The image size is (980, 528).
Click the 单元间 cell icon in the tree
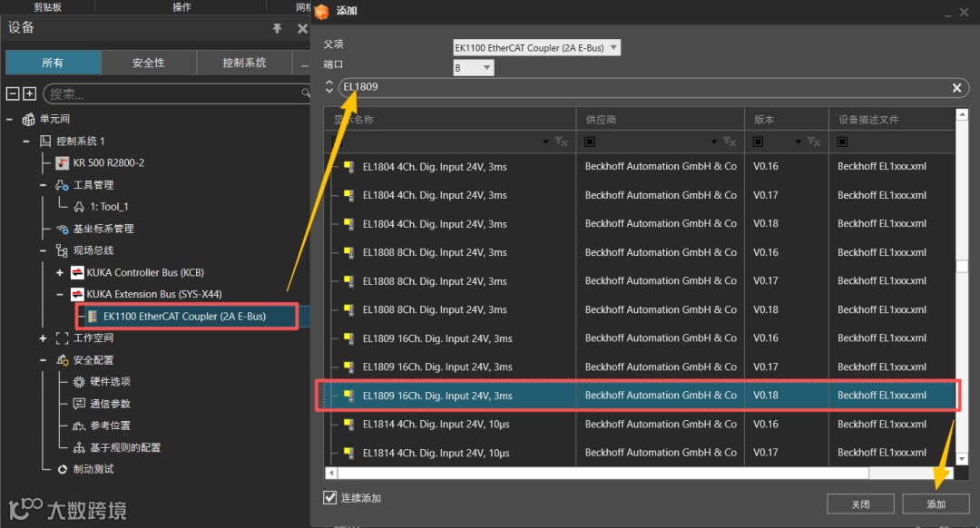point(28,119)
